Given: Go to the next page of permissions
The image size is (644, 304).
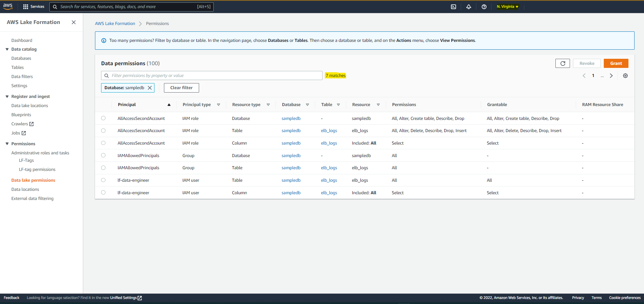Looking at the screenshot, I should point(611,76).
